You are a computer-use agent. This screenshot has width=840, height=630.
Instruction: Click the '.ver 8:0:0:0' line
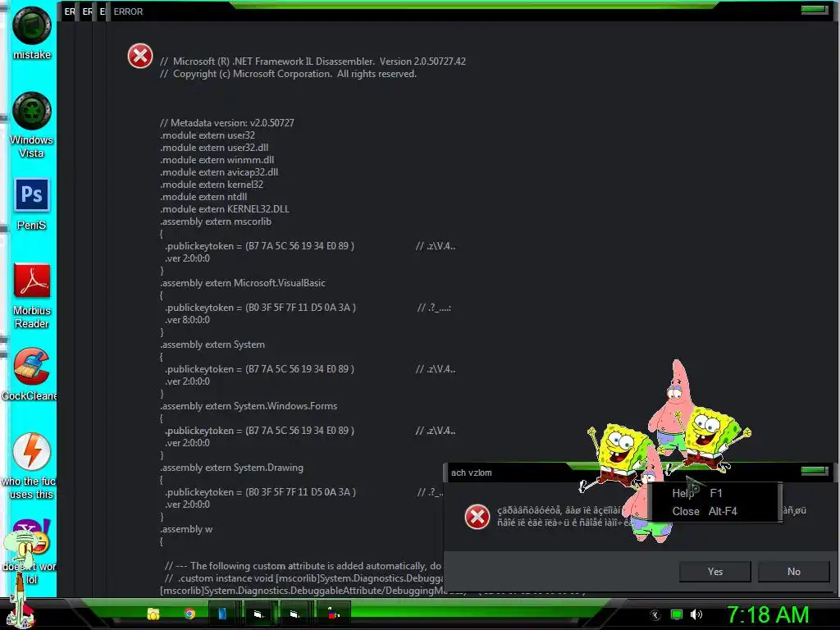tap(188, 320)
